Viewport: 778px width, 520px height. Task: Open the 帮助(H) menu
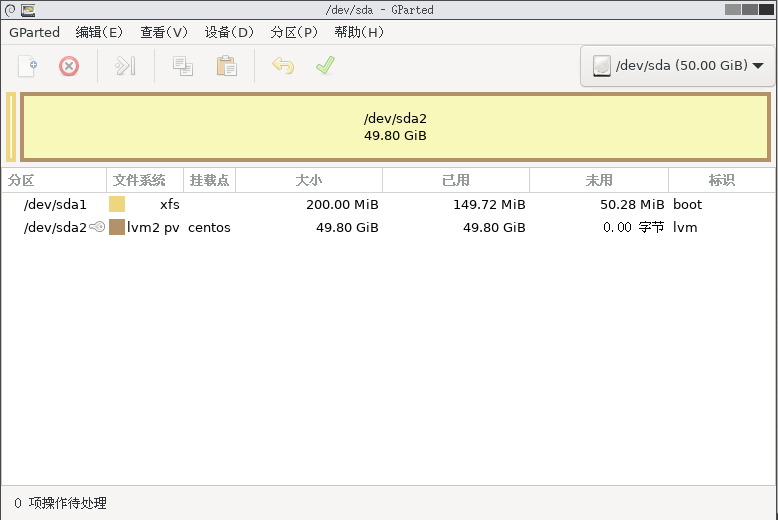pyautogui.click(x=359, y=32)
